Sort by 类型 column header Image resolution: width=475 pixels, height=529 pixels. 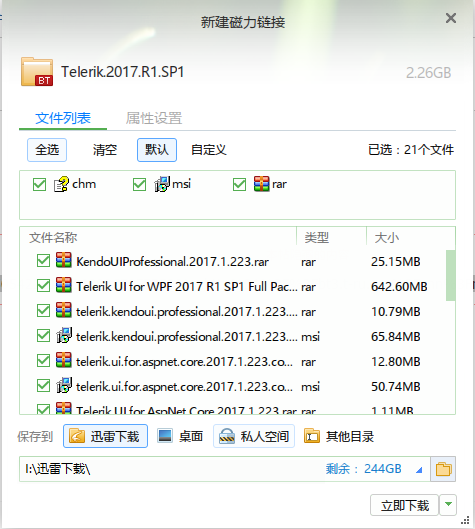[332, 238]
